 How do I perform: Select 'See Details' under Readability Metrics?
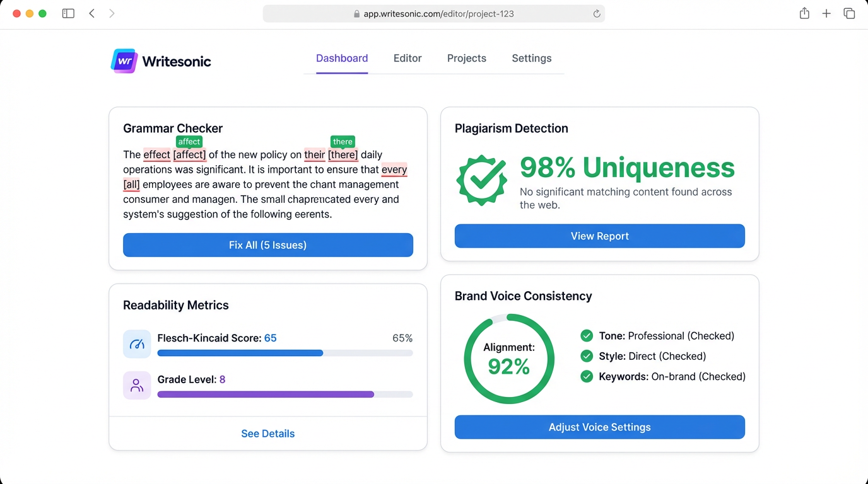267,434
